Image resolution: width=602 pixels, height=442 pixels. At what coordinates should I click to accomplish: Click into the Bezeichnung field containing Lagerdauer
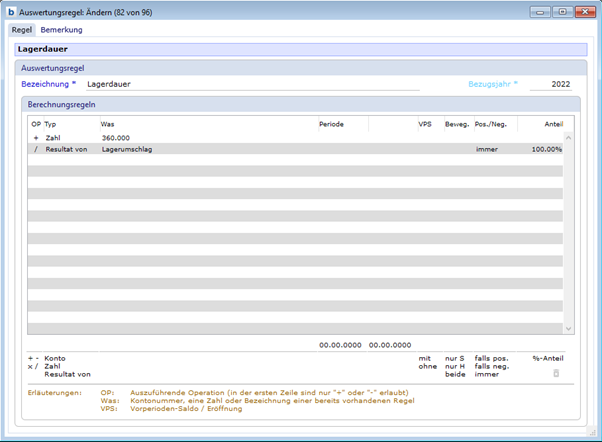[250, 85]
